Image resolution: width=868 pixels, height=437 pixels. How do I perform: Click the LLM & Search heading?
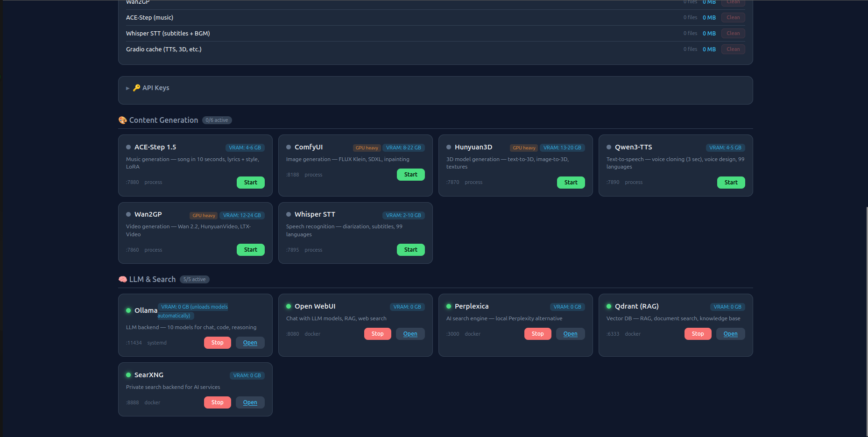pos(153,279)
